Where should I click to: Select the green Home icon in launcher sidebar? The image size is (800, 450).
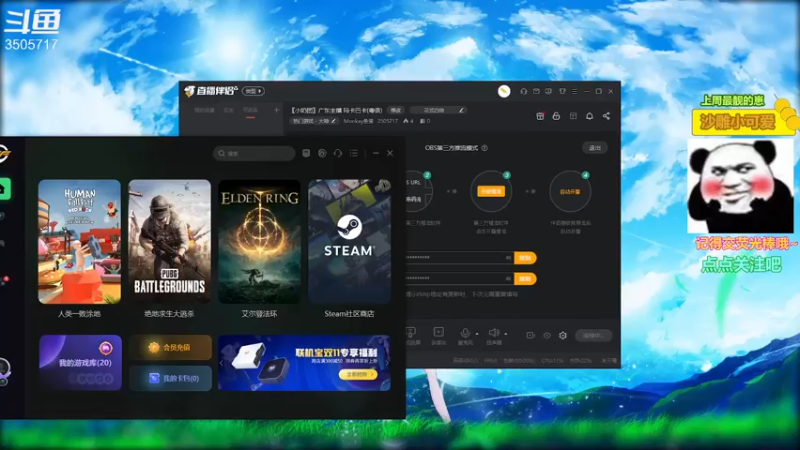(x=4, y=189)
